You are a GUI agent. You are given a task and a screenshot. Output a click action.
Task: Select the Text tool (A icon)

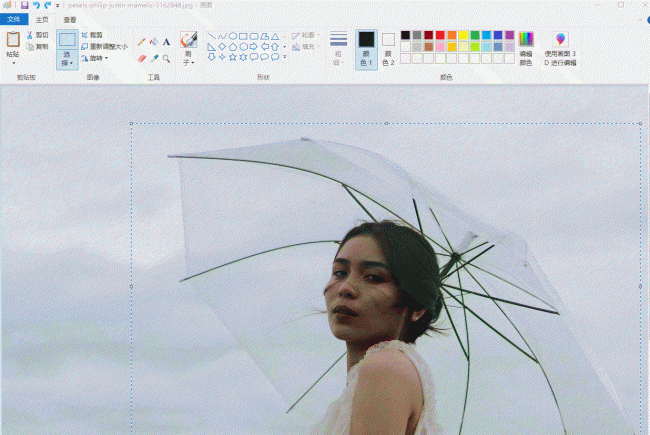[166, 41]
